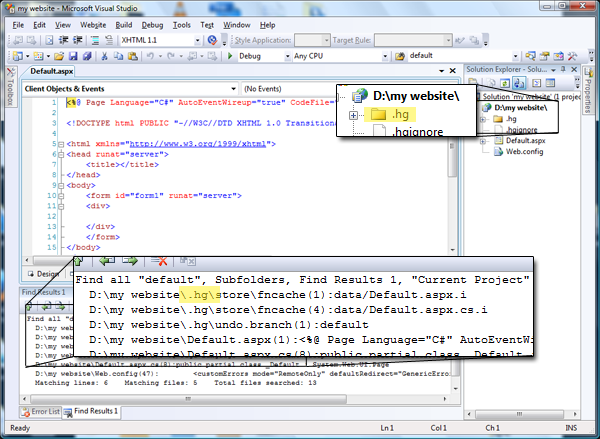Image resolution: width=600 pixels, height=439 pixels.
Task: Open the collapsed Properties side tab
Action: pos(588,91)
